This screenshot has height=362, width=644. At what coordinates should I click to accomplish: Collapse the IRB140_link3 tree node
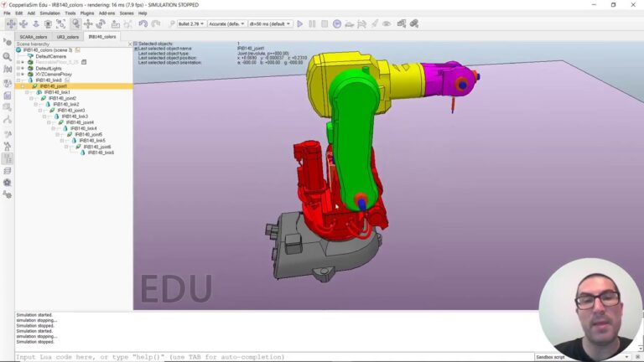[x=44, y=116]
